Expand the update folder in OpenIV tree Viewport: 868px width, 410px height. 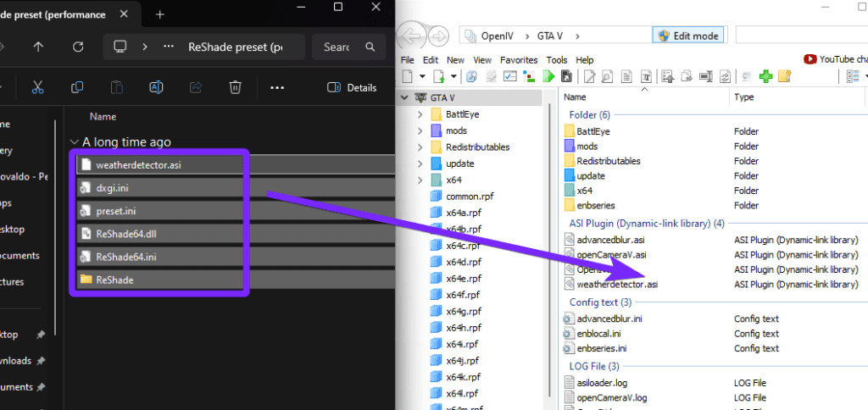pyautogui.click(x=420, y=163)
